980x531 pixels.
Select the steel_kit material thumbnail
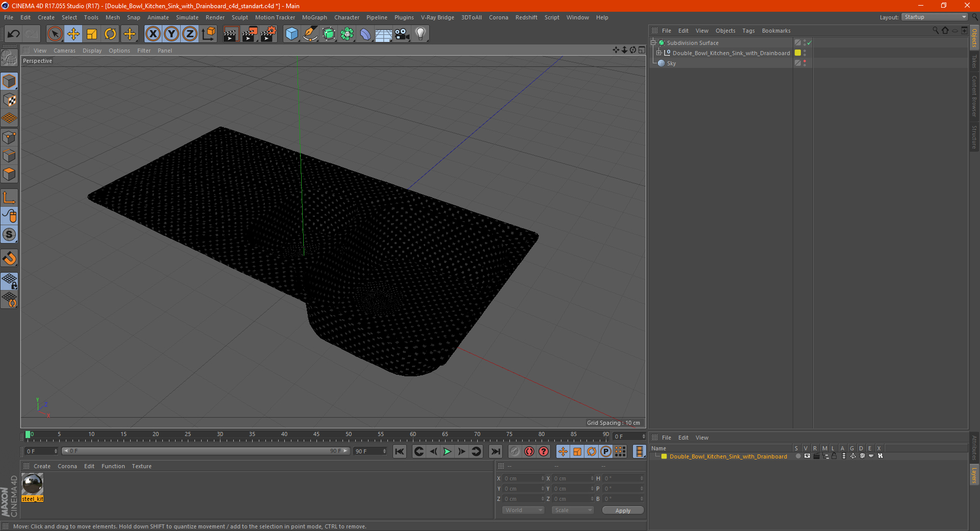click(x=32, y=484)
